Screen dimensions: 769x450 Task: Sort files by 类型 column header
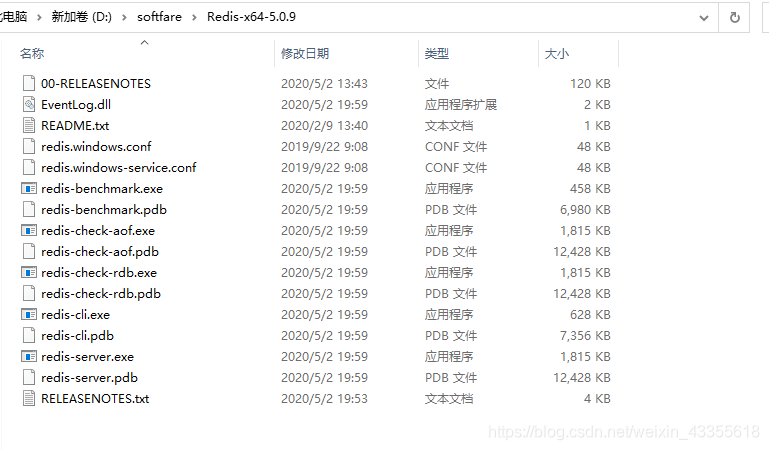coord(436,53)
